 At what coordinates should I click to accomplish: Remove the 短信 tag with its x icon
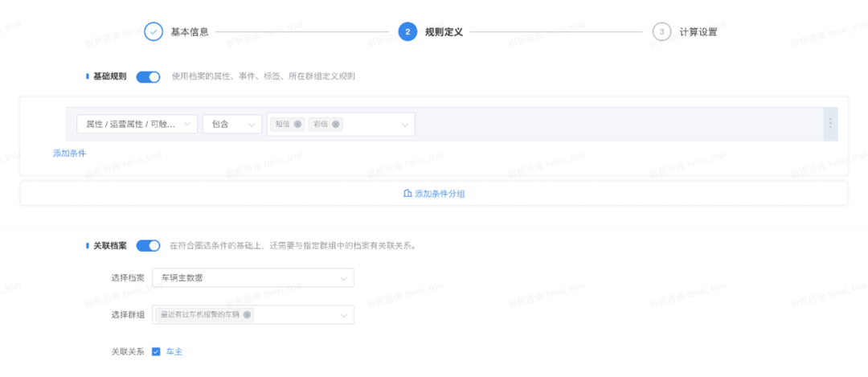point(298,124)
